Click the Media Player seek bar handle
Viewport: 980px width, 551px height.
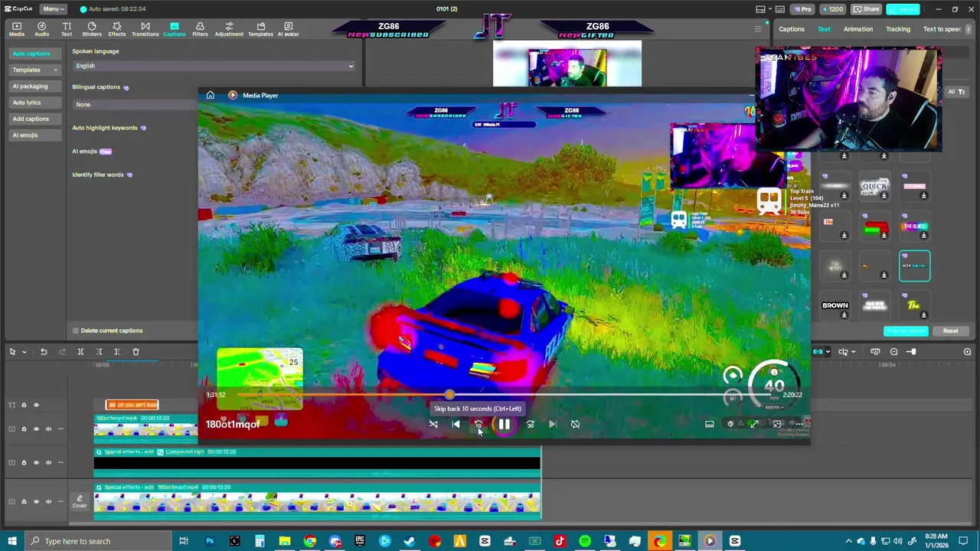tap(449, 395)
